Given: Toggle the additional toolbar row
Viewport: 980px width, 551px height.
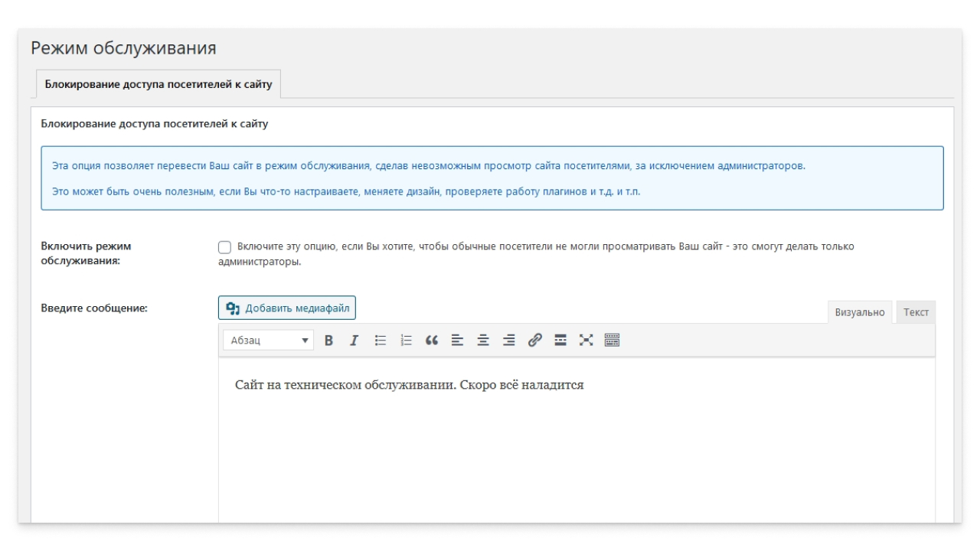Looking at the screenshot, I should coord(612,341).
